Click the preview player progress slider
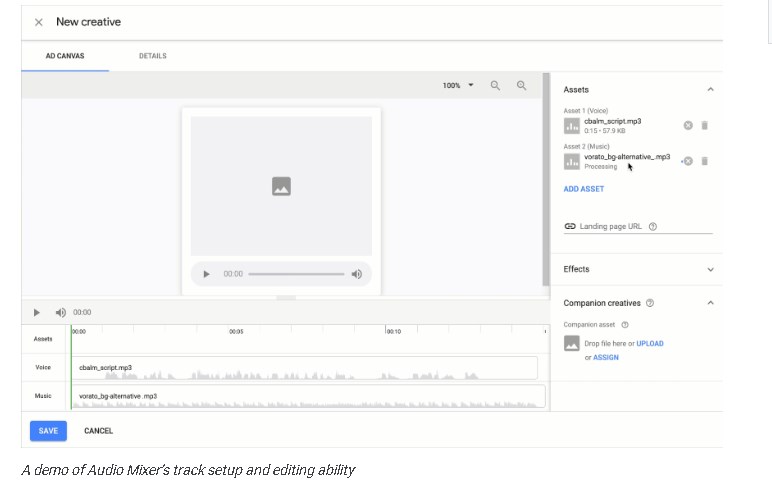 296,274
